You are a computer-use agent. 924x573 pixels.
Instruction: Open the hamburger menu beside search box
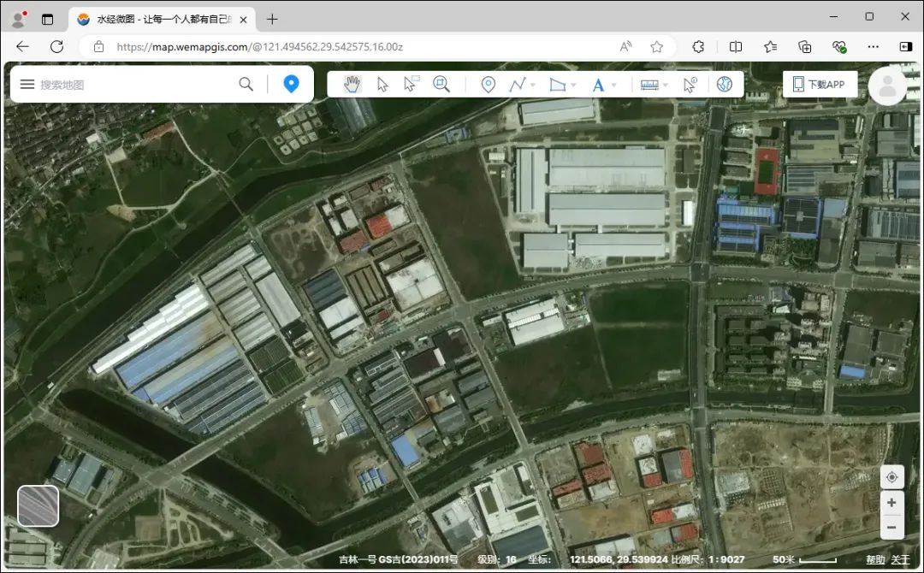27,84
